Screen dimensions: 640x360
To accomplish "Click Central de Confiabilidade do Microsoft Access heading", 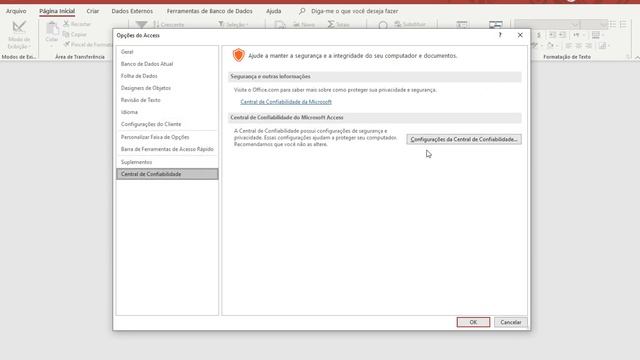I will 287,118.
